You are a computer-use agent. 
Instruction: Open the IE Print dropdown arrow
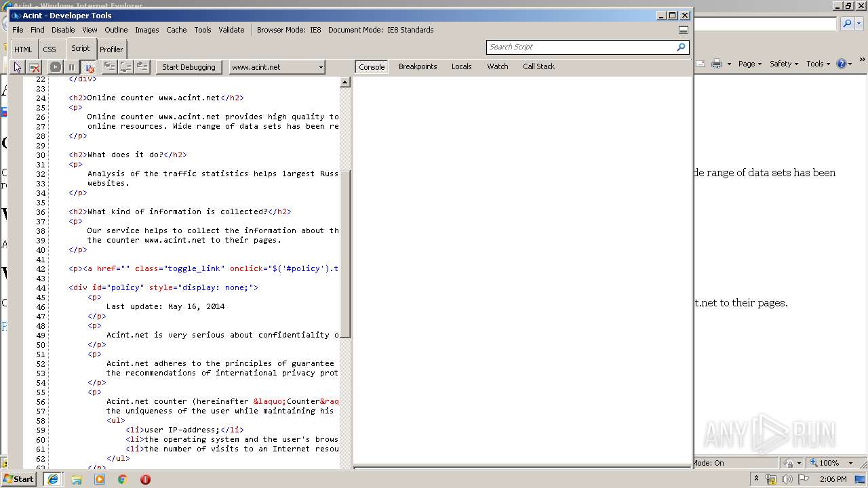729,64
